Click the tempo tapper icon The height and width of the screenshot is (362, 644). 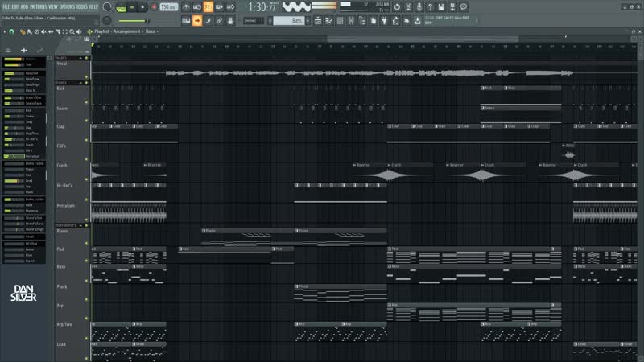[x=395, y=21]
